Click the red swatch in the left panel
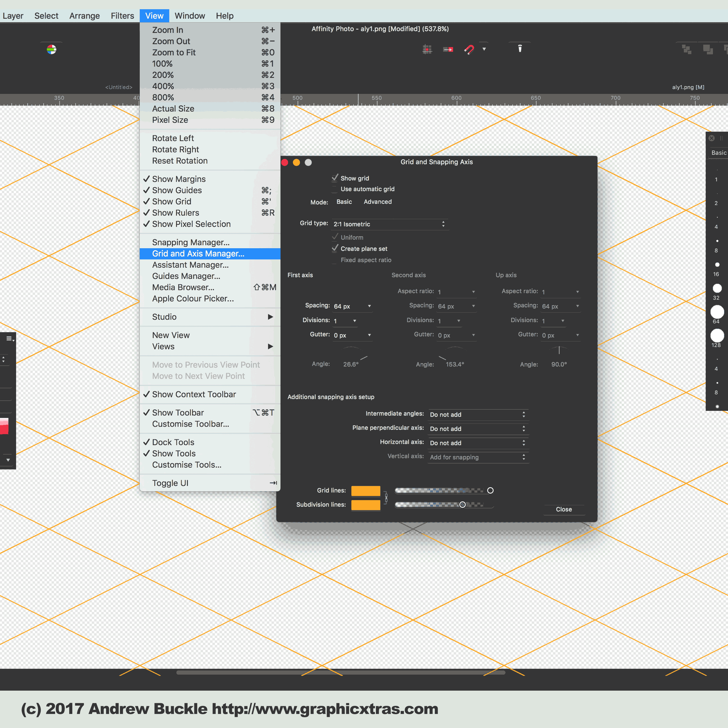The height and width of the screenshot is (728, 728). 4,426
